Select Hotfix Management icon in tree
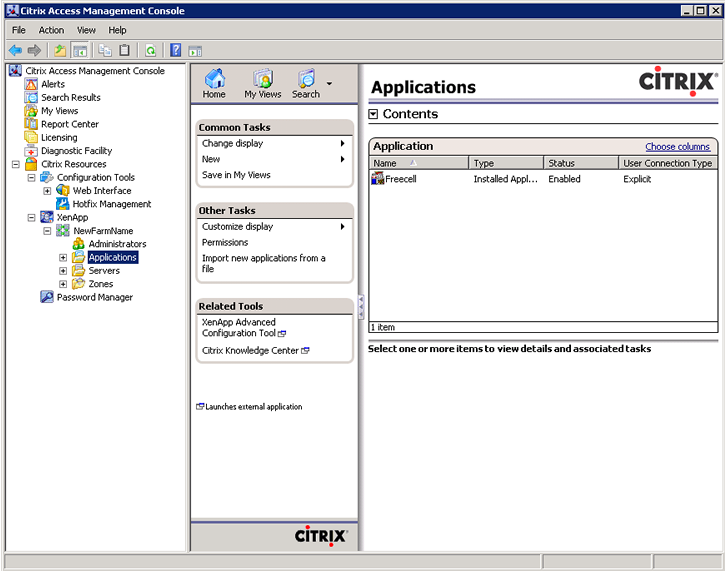725x571 pixels. 62,204
